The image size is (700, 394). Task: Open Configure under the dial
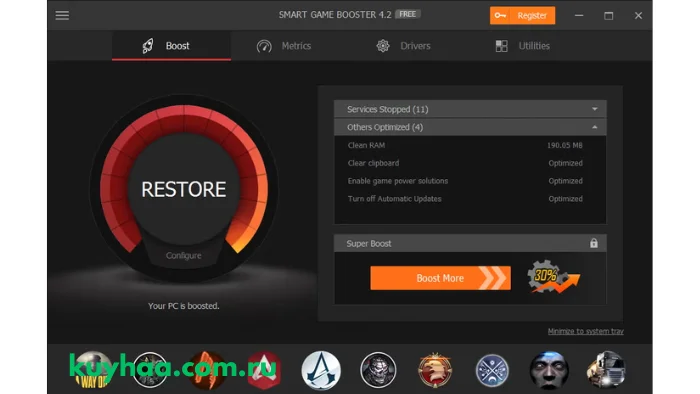(x=183, y=256)
